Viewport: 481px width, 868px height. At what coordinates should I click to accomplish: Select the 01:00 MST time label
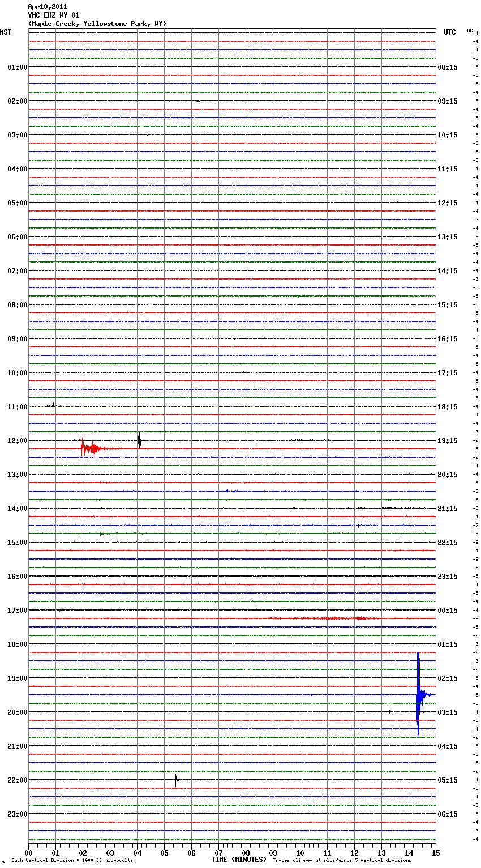17,67
